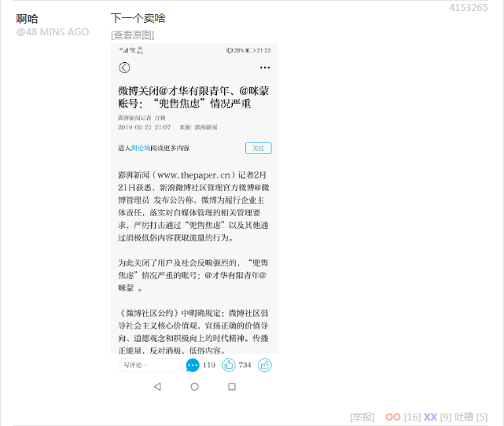Click the 写评论 input field
The height and width of the screenshot is (426, 504).
pos(150,365)
